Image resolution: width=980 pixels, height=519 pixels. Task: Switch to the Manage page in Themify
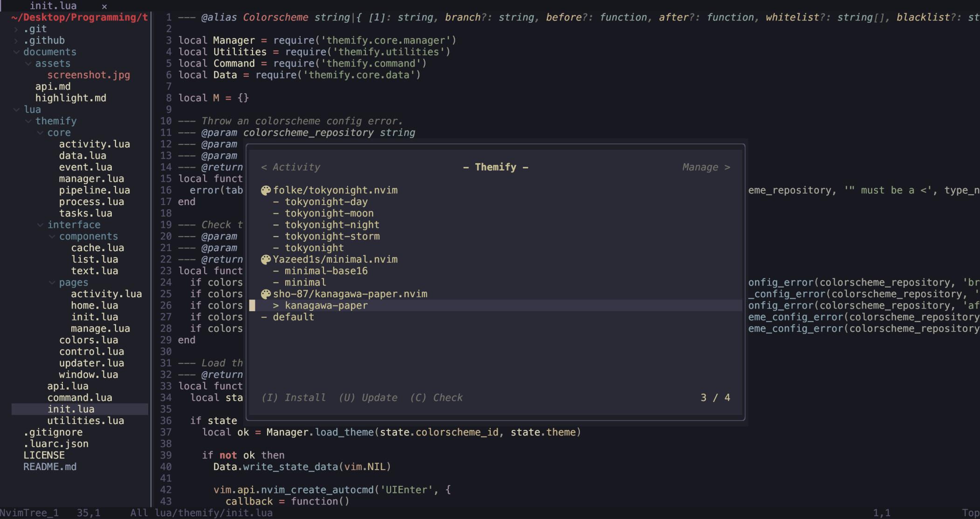706,167
